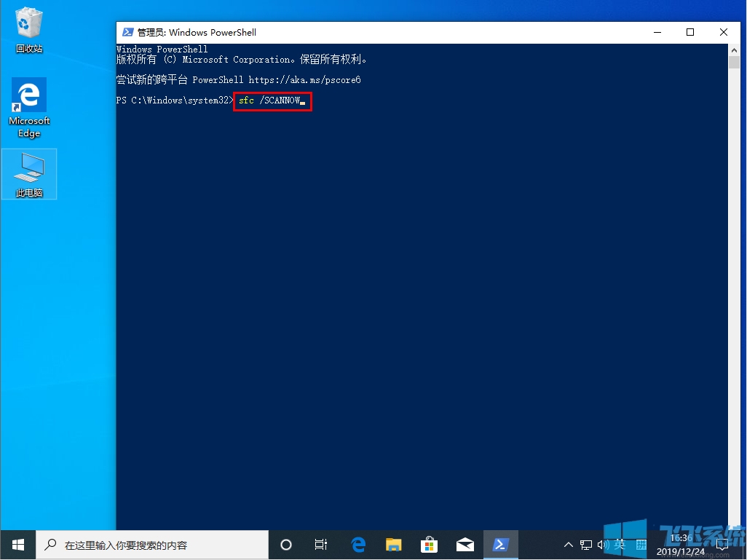Open the Mail app from the taskbar
The height and width of the screenshot is (560, 747).
pos(465,545)
